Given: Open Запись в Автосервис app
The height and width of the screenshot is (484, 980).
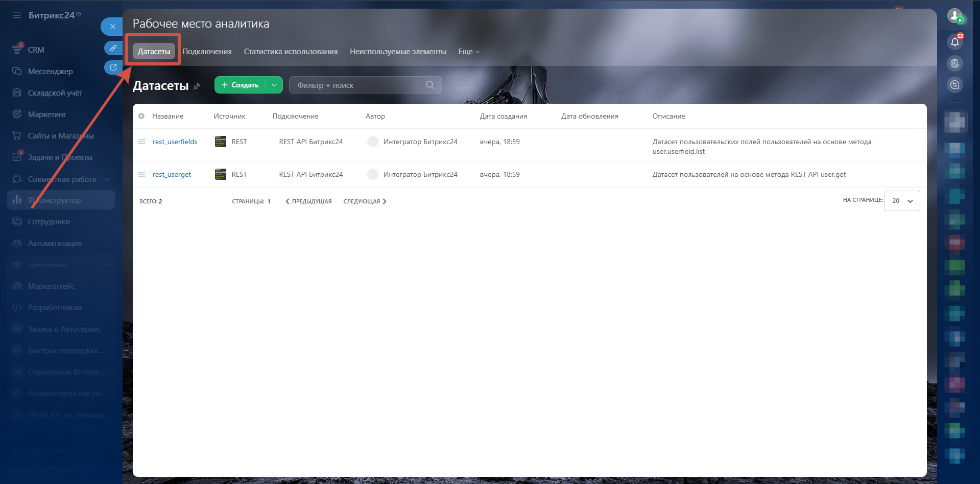Looking at the screenshot, I should pos(64,329).
